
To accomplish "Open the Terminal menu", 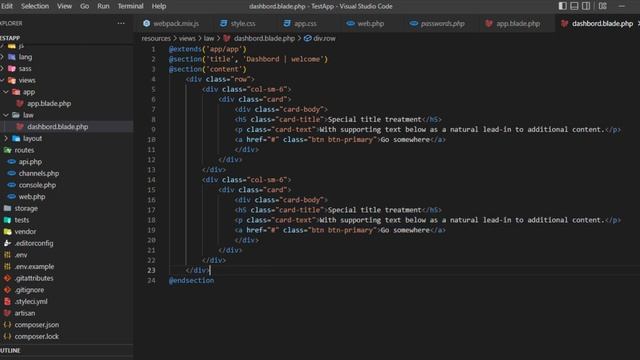I will (x=131, y=6).
